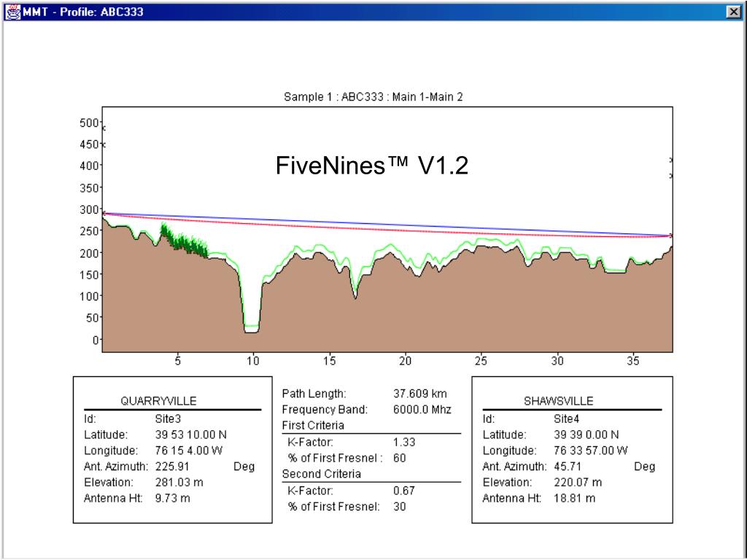Viewport: 747px width, 560px height.
Task: Click the FiveNines V1.2 label
Action: pyautogui.click(x=372, y=166)
